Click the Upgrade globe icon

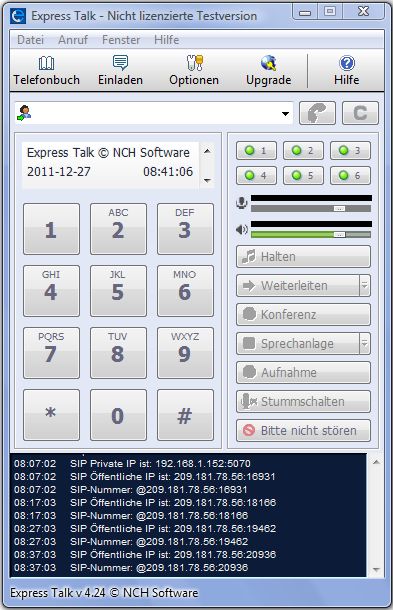point(268,63)
